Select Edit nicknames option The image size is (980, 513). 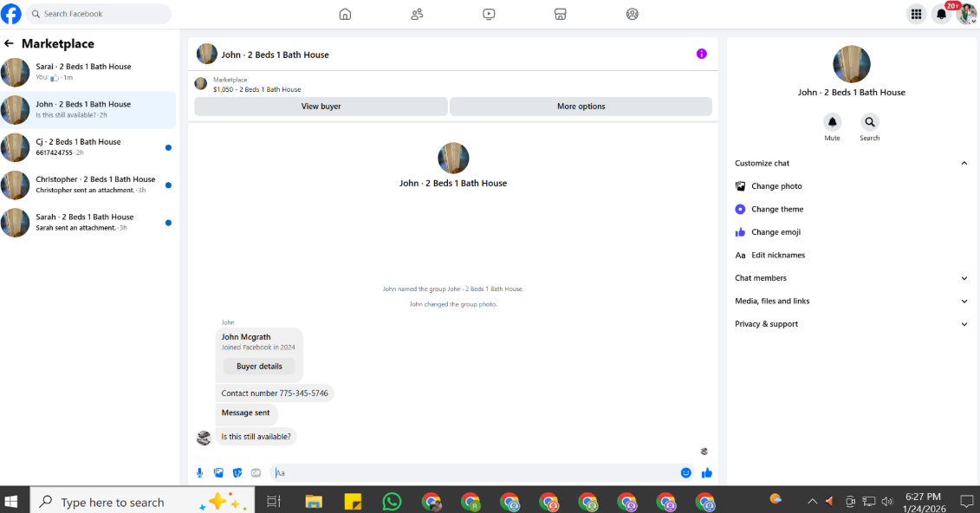pyautogui.click(x=851, y=255)
